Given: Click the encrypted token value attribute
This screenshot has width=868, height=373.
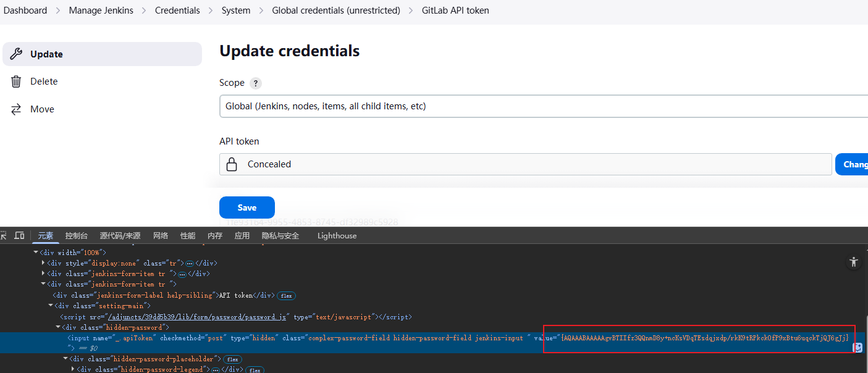Looking at the screenshot, I should click(704, 338).
